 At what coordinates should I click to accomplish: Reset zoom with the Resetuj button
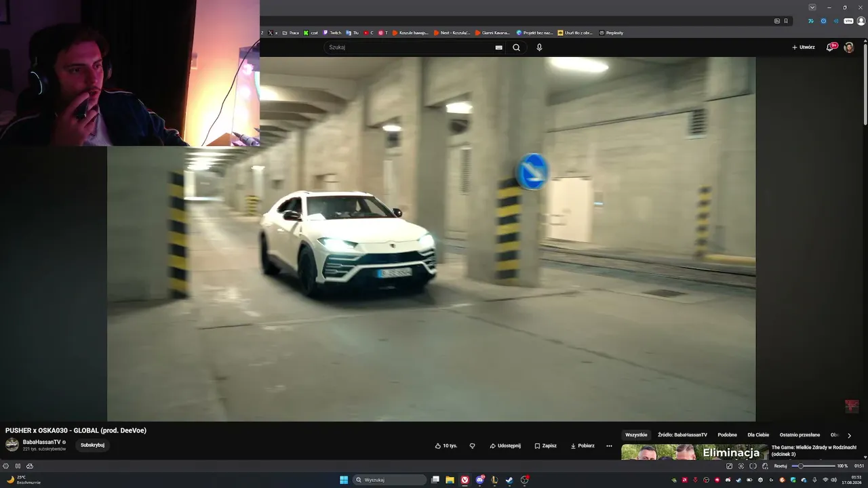[781, 466]
